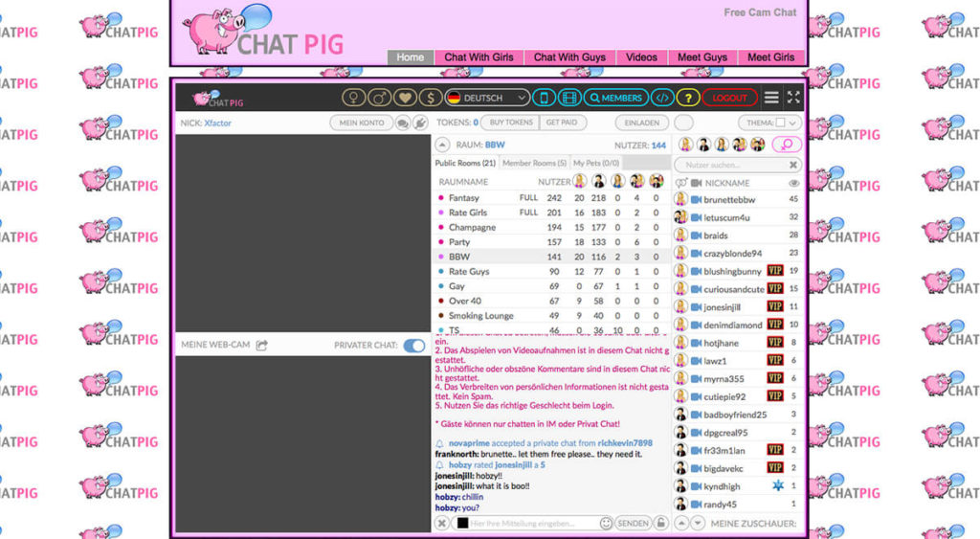Toggle the Privater Chat switch

point(413,346)
